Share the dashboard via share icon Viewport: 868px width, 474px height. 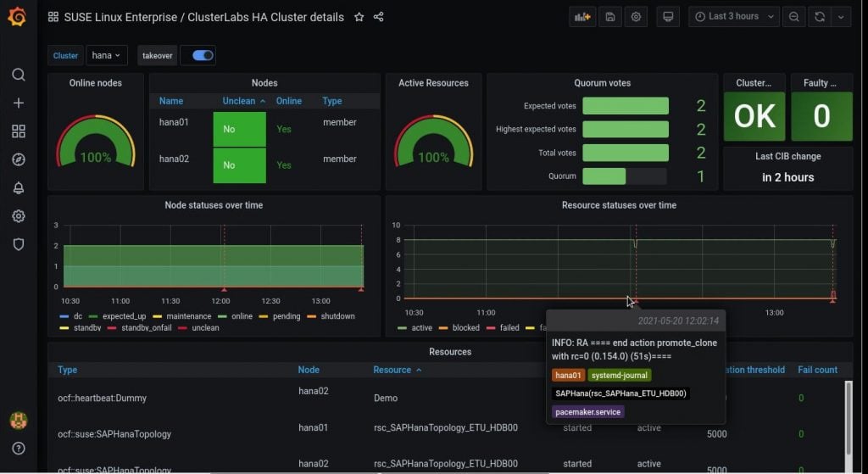tap(379, 17)
